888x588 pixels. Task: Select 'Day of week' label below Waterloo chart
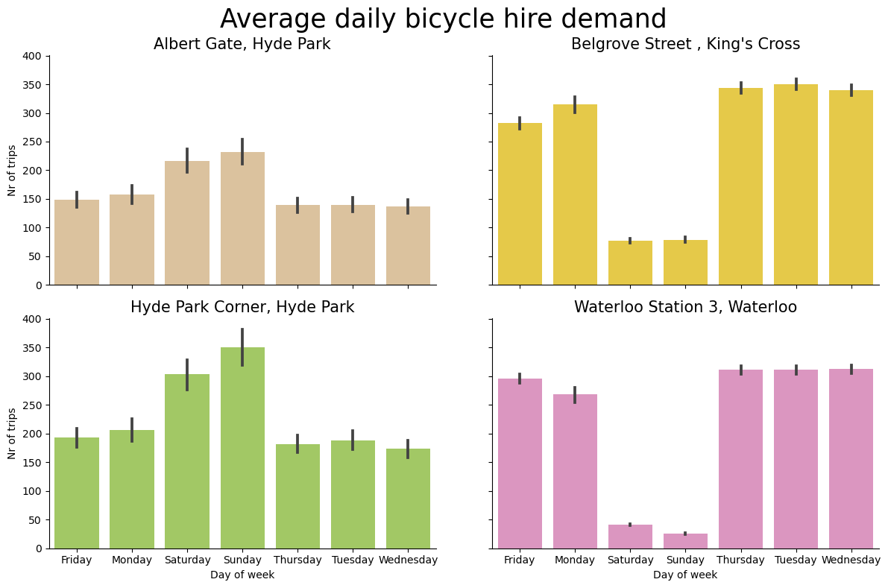[685, 575]
